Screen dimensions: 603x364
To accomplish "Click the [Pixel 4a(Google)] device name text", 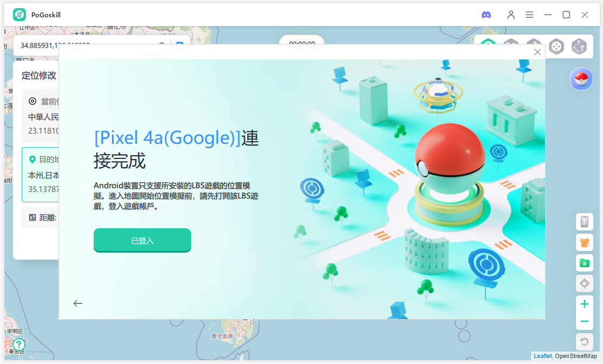I will tap(168, 137).
